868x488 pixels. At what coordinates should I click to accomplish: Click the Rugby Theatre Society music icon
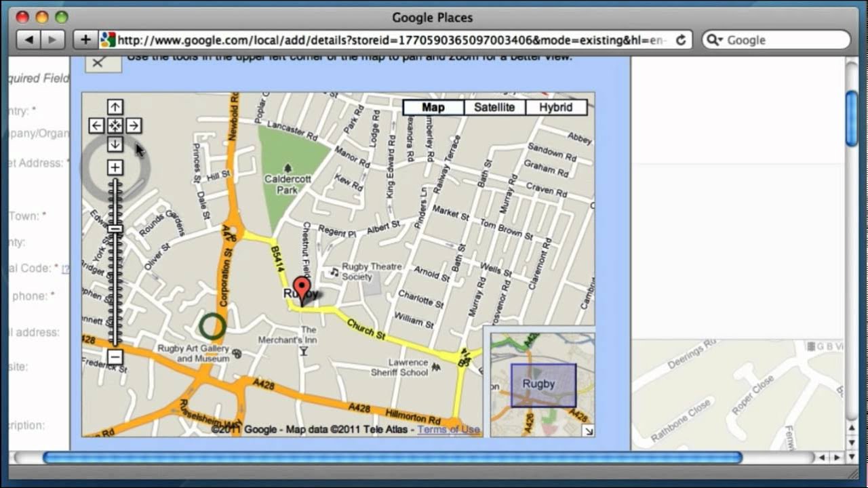tap(334, 272)
